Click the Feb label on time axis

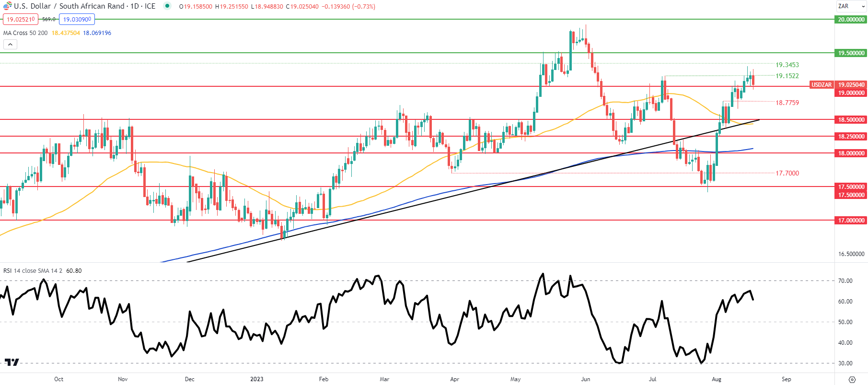324,379
